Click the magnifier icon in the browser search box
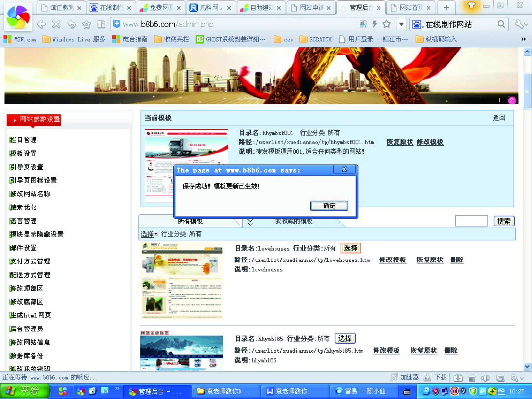Viewport: 532px width, 399px height. point(501,24)
